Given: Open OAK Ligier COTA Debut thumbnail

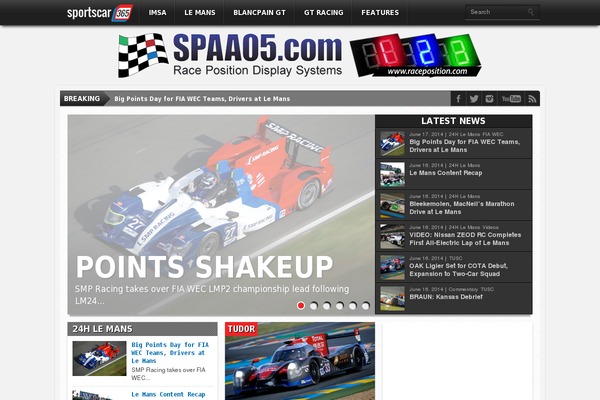Looking at the screenshot, I should [392, 267].
